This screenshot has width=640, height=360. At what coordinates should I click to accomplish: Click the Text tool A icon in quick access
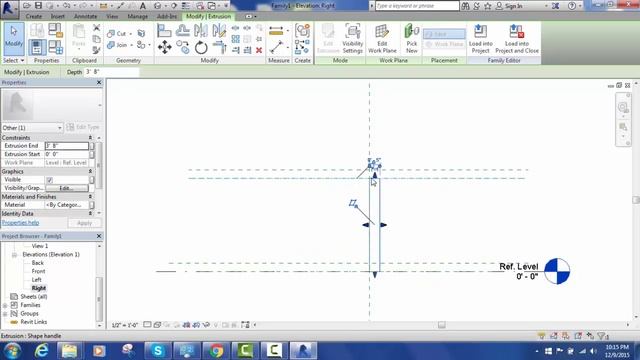142,6
